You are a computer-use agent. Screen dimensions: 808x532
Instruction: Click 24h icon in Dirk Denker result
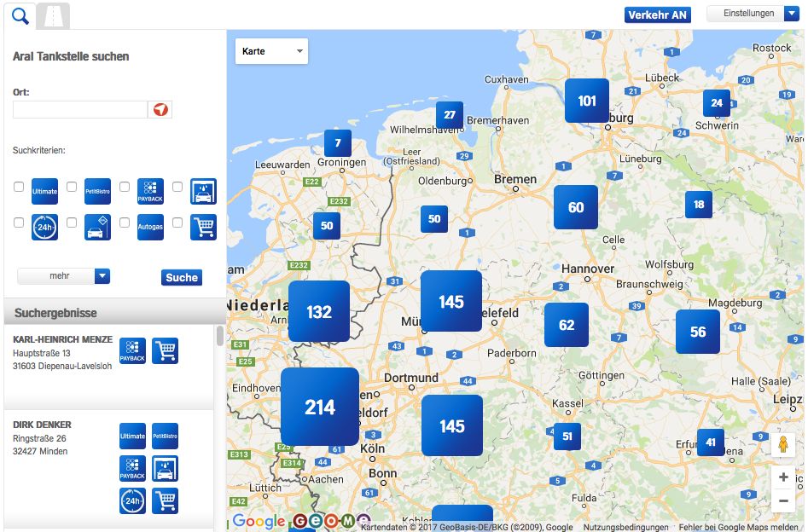click(132, 501)
